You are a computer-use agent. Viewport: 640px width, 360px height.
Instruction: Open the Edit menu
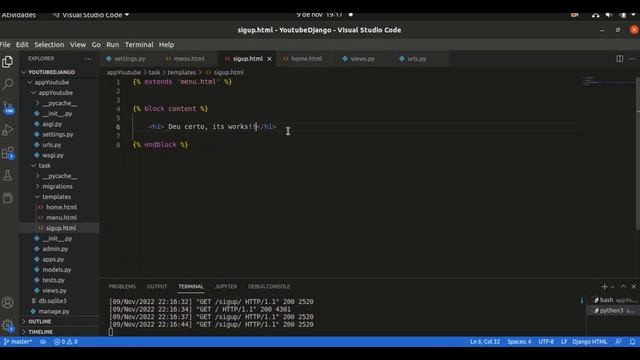(22, 44)
